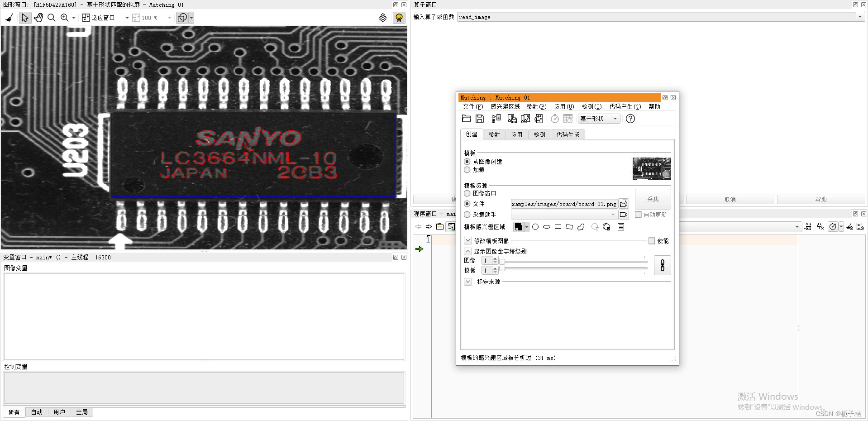Click the browse image file icon button
868x421 pixels.
click(x=624, y=204)
